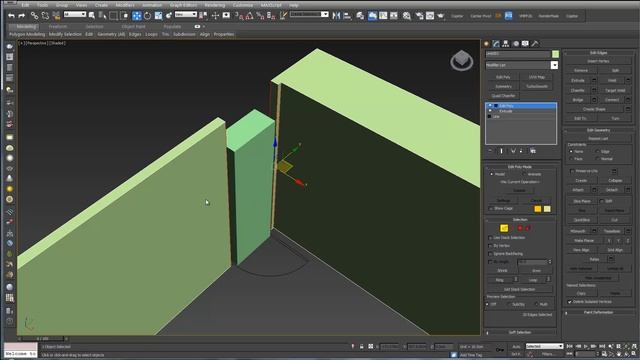Screen dimensions: 640x360
Task: Activate the Select and Move tool
Action: [x=137, y=16]
